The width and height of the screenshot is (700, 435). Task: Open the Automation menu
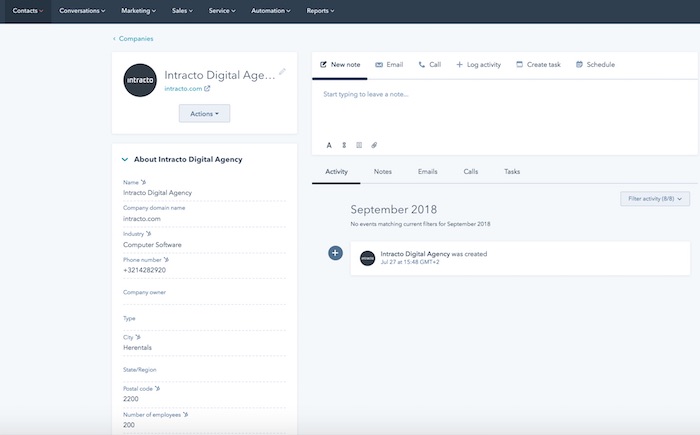tap(271, 11)
